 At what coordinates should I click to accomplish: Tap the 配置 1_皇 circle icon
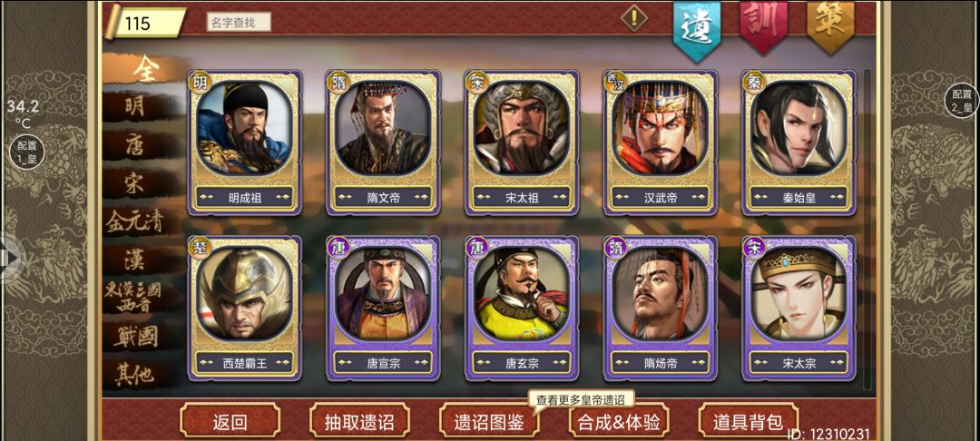click(27, 152)
